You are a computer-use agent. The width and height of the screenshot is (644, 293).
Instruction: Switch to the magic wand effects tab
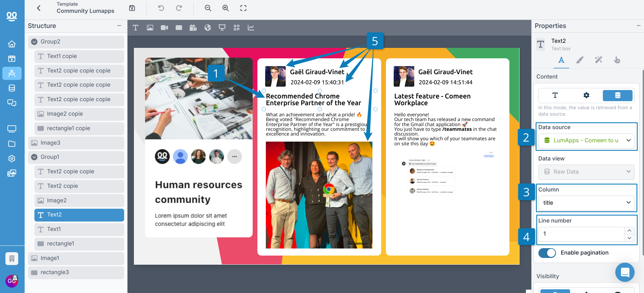point(598,60)
